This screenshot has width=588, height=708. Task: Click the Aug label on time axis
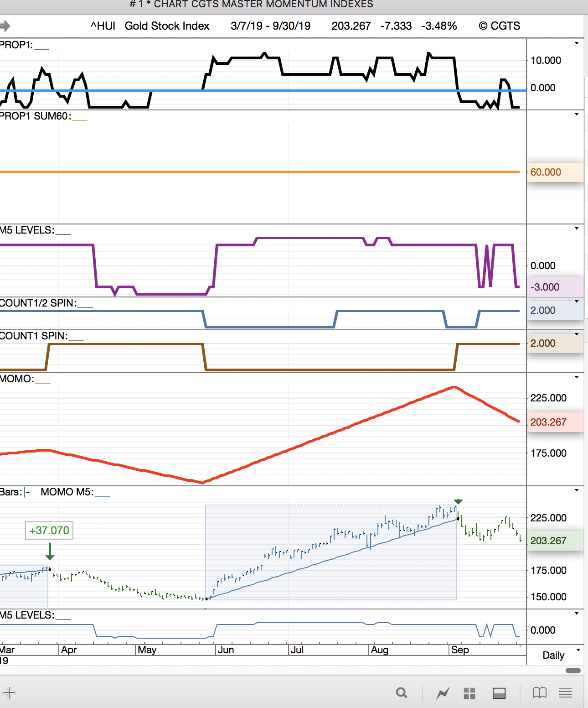point(380,650)
